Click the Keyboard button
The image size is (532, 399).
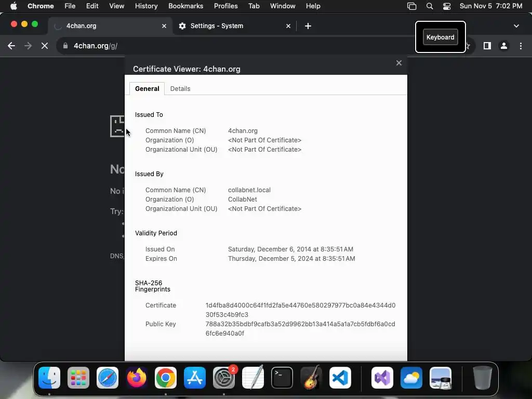(440, 37)
